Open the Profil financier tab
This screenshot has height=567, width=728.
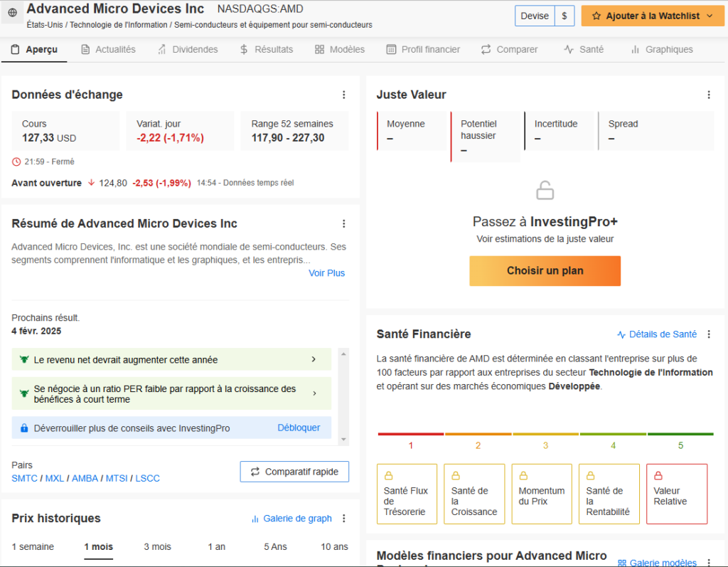423,50
